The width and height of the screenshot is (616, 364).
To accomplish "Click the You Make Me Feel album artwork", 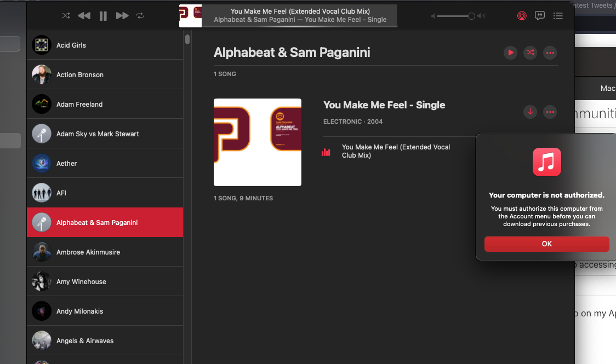I will [258, 142].
